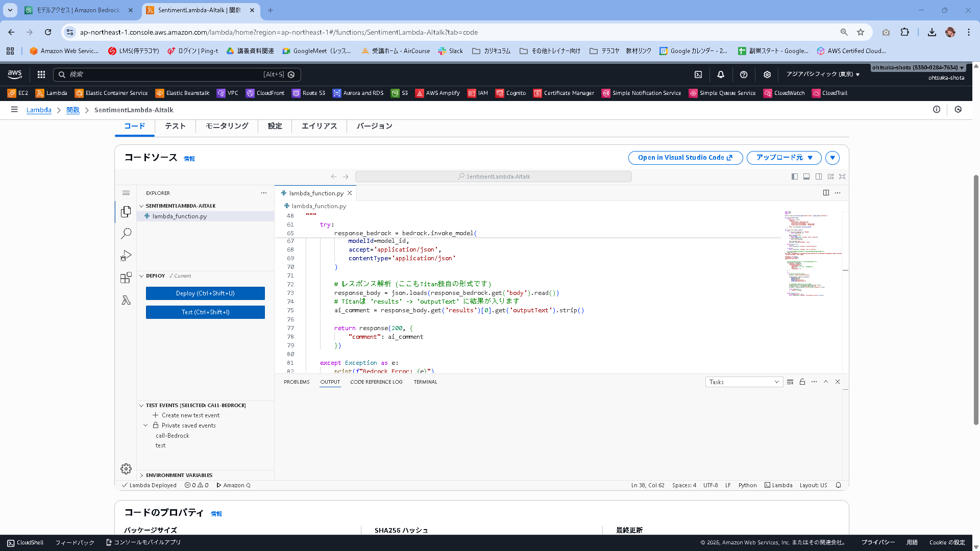The height and width of the screenshot is (551, 980).
Task: Switch to the TERMINAL tab
Action: (x=425, y=382)
